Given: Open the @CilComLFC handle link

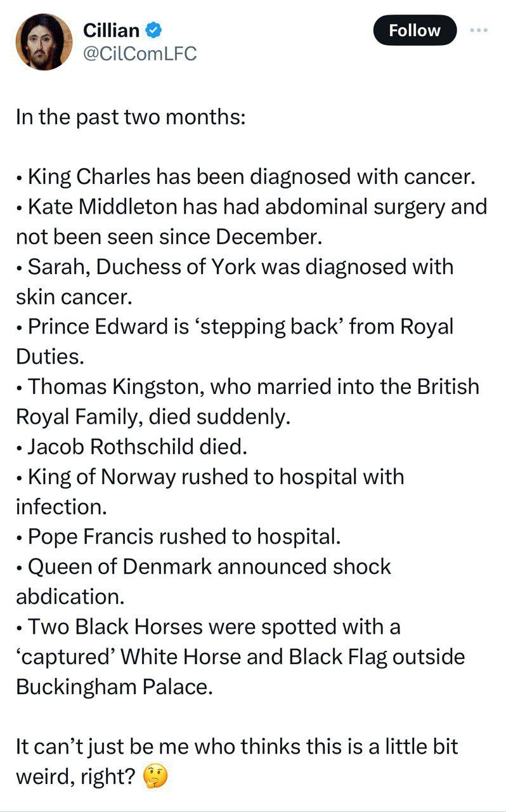Looking at the screenshot, I should 140,54.
